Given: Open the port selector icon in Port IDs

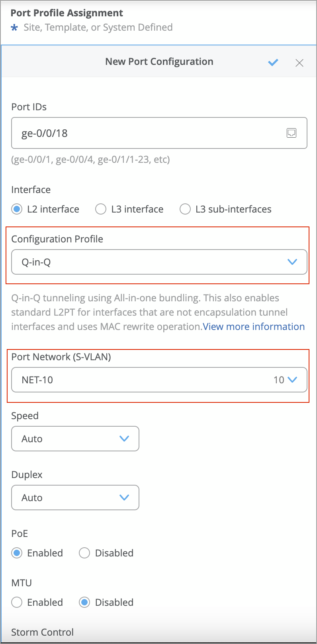Looking at the screenshot, I should [292, 133].
